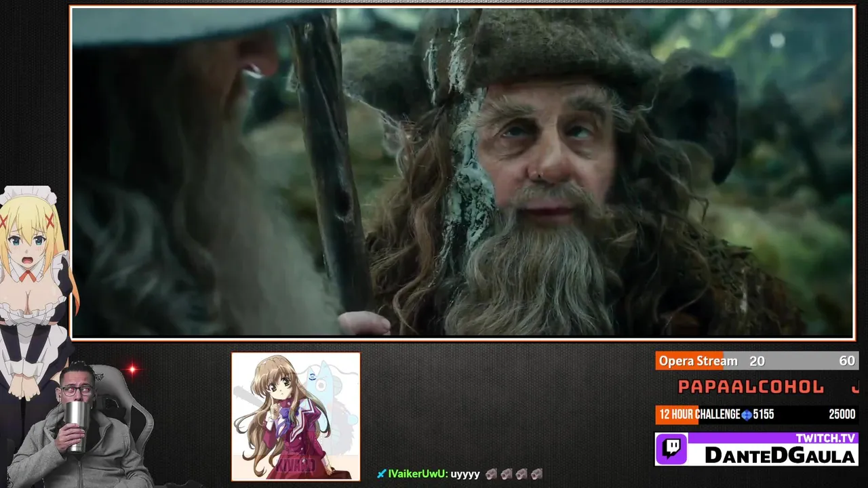Click the TWITCH.TV label
This screenshot has height=488, width=868.
[x=826, y=439]
